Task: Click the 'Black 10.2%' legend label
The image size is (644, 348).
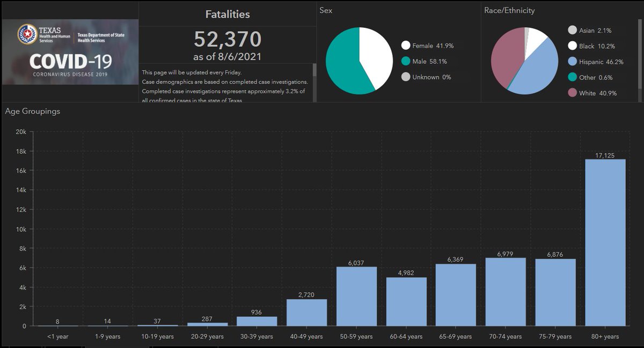Action: 597,46
